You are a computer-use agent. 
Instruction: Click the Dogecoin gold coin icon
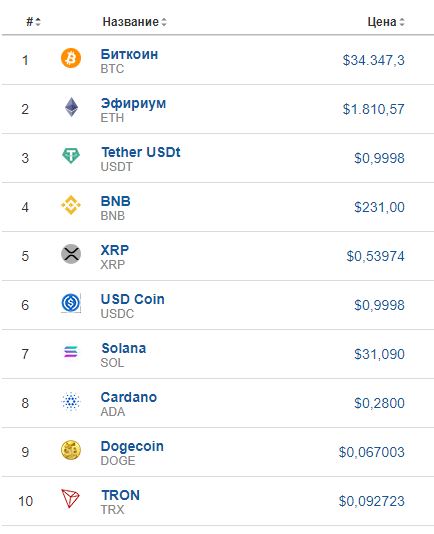tap(71, 450)
